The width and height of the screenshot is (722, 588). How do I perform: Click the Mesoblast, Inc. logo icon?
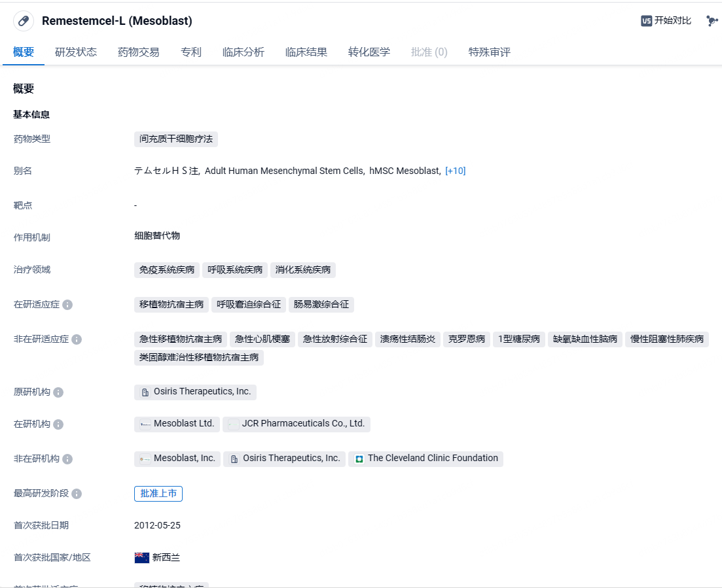pos(145,458)
